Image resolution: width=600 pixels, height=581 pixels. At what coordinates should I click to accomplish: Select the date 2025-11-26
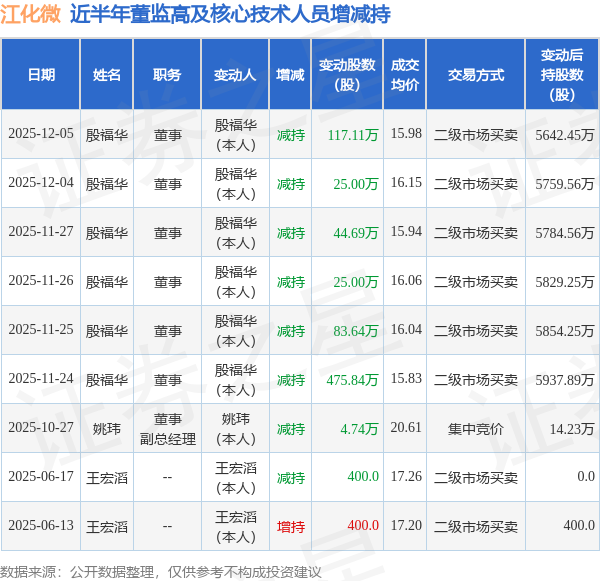[x=41, y=281]
